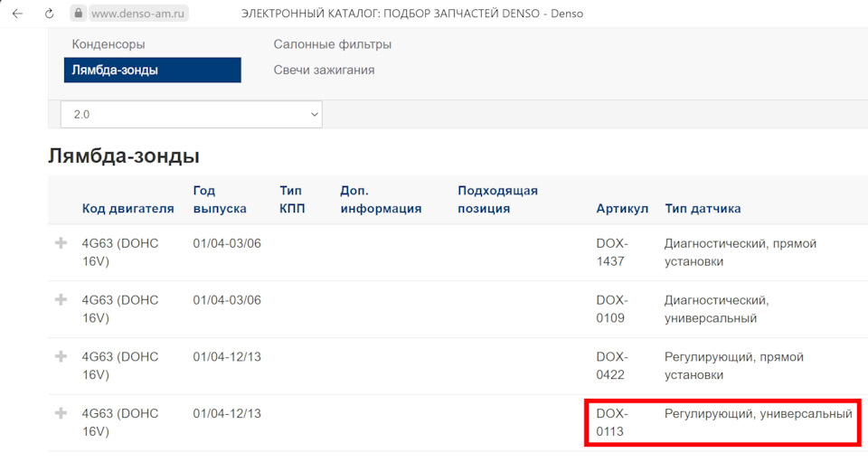Click the 01/04-03/06 date in DOX-1437 row
868x462 pixels.
click(x=227, y=243)
